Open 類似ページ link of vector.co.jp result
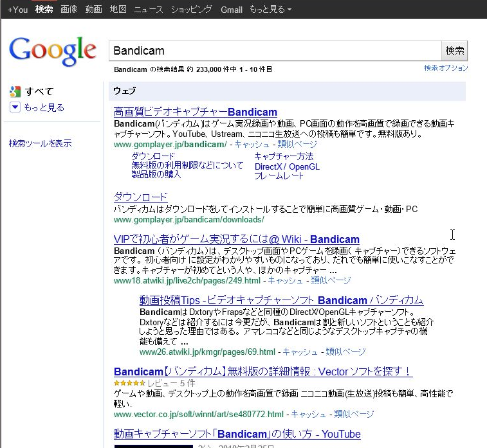Viewport: 487px width, 448px height. point(354,414)
